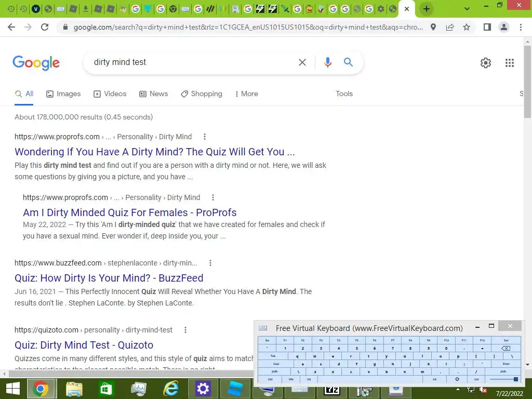
Task: Submit search with magnifier icon
Action: pos(348,62)
